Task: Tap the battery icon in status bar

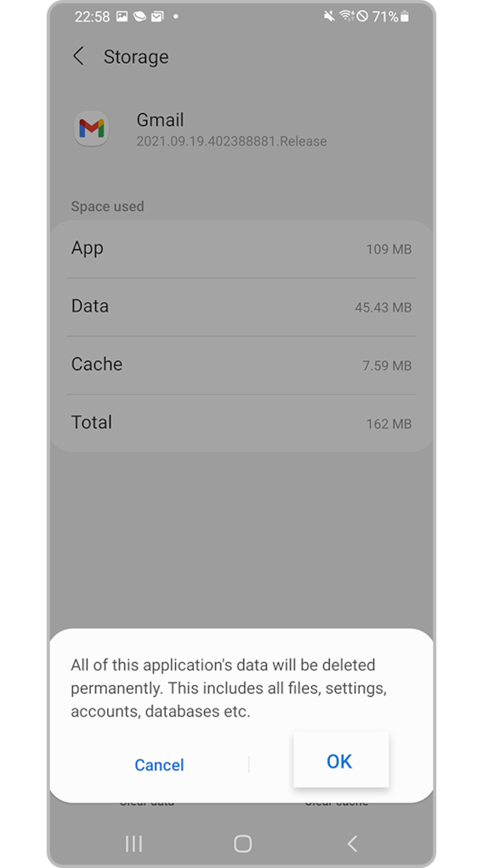Action: coord(405,17)
